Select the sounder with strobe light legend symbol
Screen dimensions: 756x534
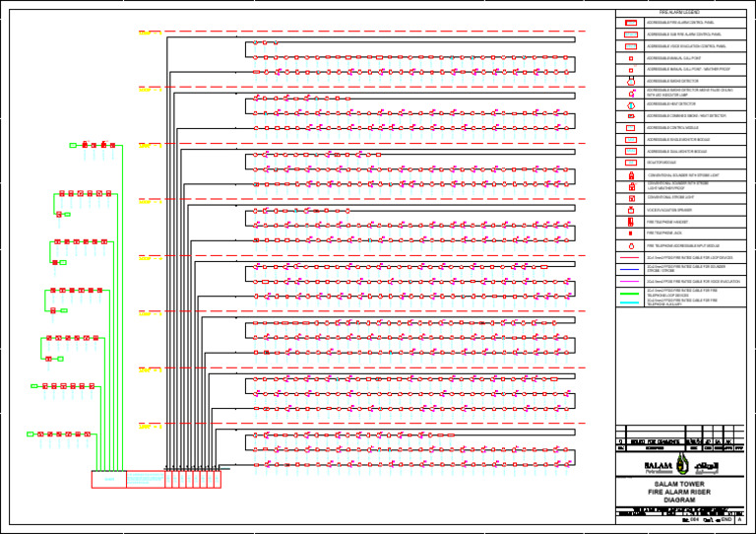(631, 175)
